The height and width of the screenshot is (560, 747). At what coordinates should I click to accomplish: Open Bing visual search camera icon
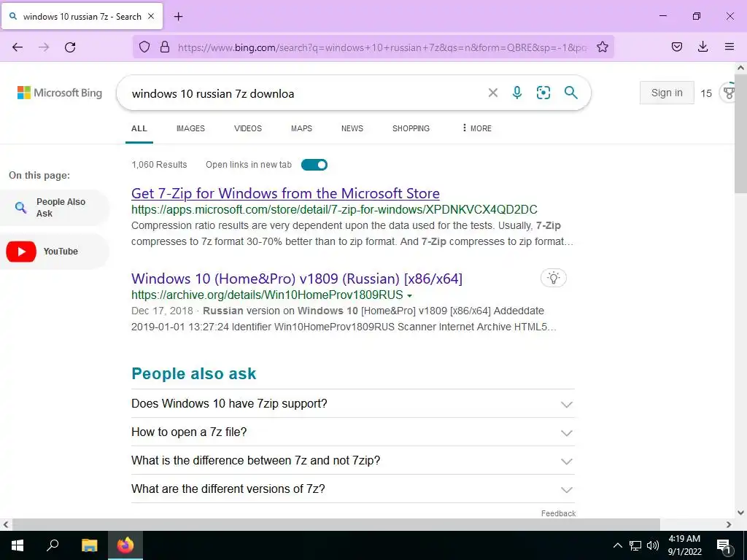click(543, 93)
